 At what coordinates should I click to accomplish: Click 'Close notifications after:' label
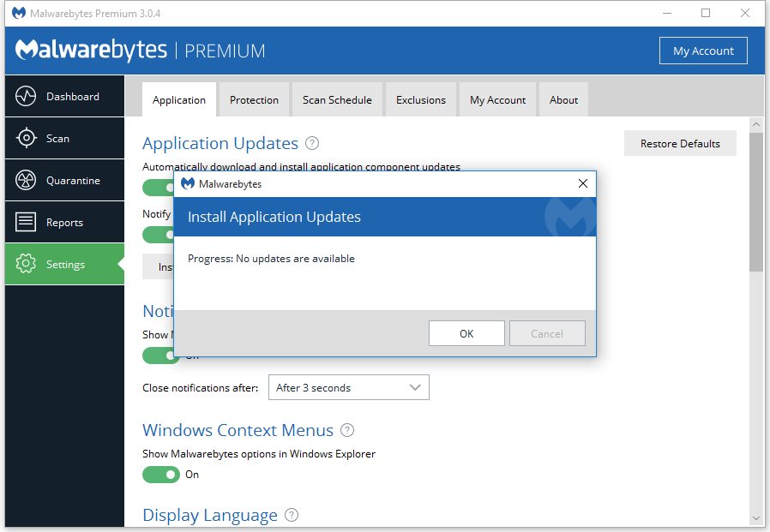pos(201,388)
